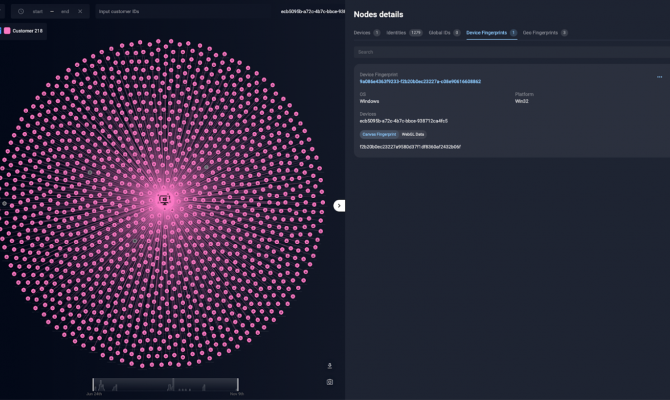This screenshot has width=670, height=400.
Task: Clear the start–end date range
Action: point(80,12)
